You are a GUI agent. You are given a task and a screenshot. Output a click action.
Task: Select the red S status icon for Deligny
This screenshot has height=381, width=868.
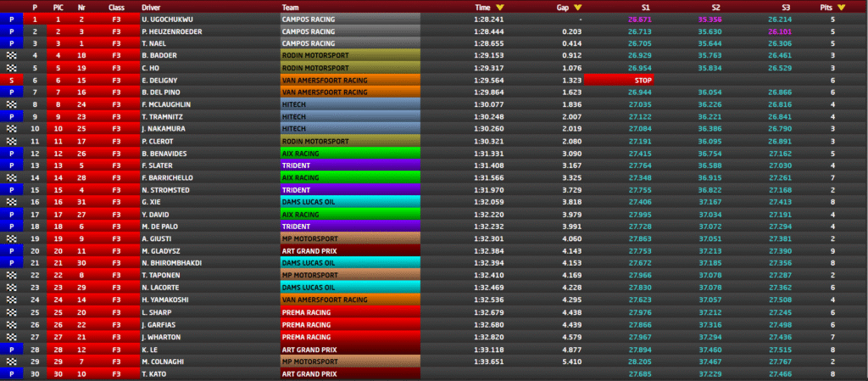pos(11,79)
